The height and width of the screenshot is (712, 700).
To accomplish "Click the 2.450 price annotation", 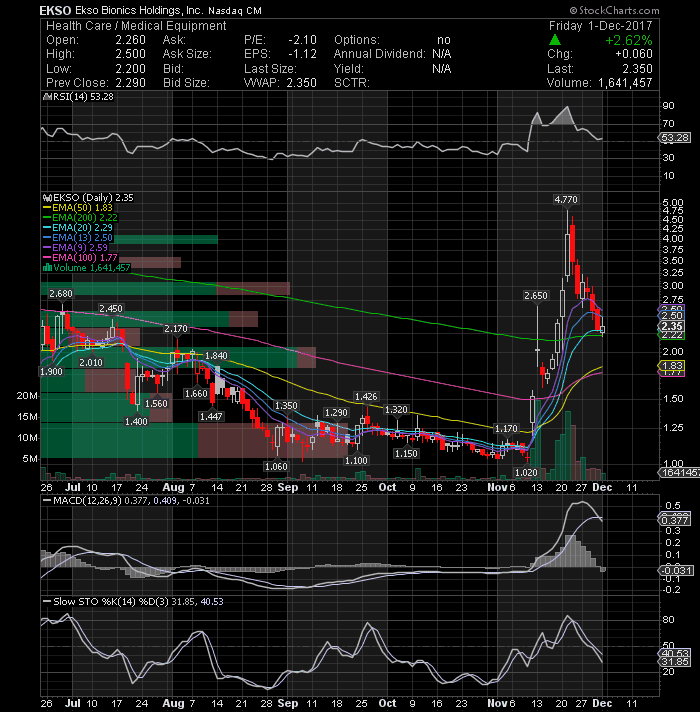I will [111, 309].
